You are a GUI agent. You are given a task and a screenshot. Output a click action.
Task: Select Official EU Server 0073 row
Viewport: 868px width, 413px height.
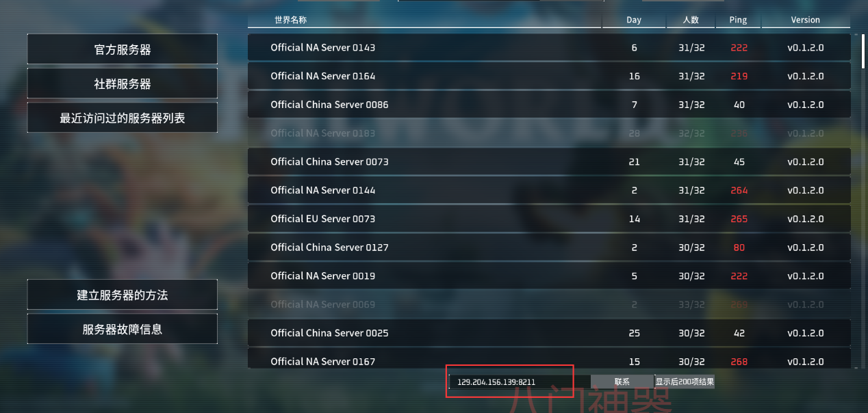549,219
